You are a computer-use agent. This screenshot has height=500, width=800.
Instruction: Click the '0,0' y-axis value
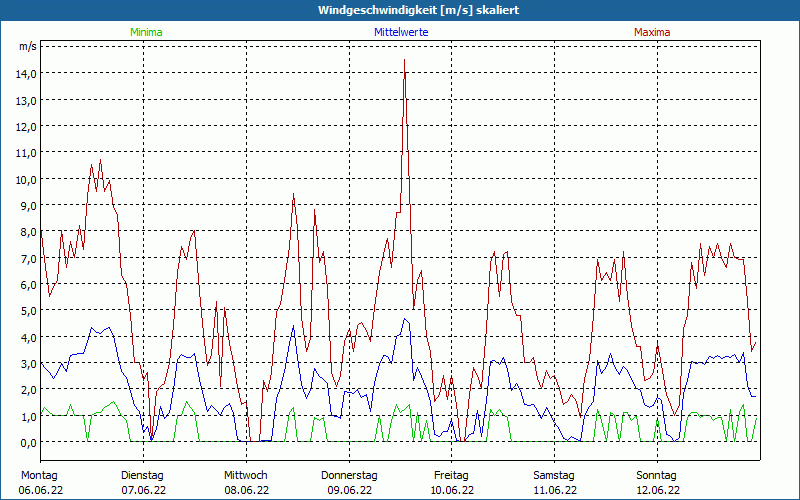coord(28,442)
